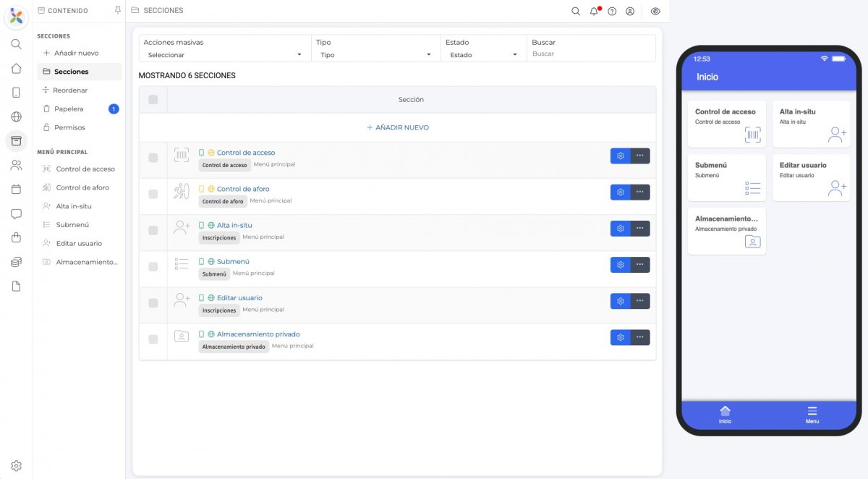The image size is (868, 479).
Task: Check the select-all checkbox in table header
Action: coord(153,100)
